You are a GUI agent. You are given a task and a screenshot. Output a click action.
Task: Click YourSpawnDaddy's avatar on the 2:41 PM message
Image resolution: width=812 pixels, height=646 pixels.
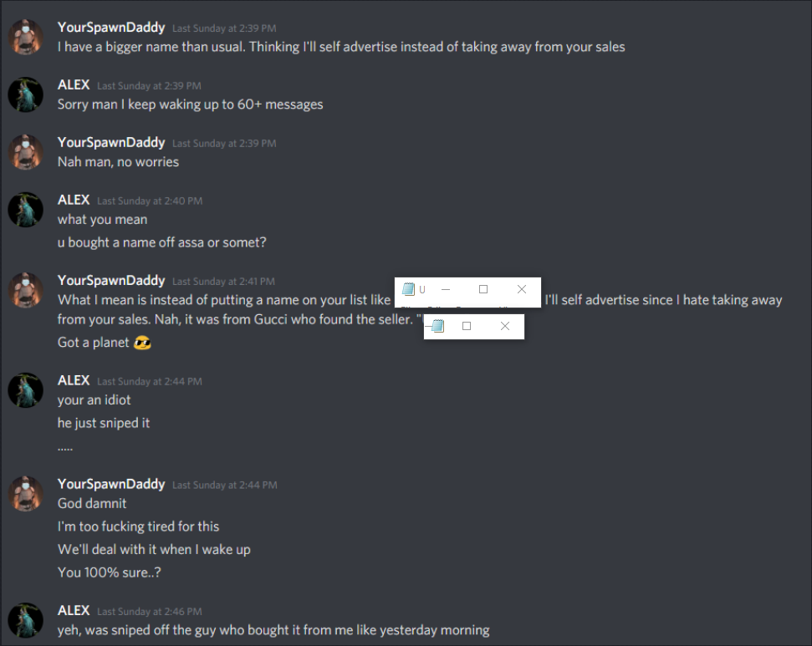[25, 290]
